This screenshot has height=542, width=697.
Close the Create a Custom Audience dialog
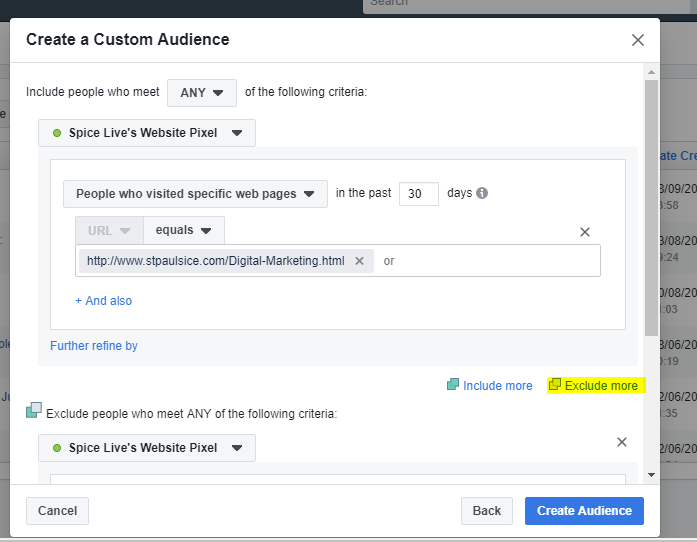tap(637, 40)
